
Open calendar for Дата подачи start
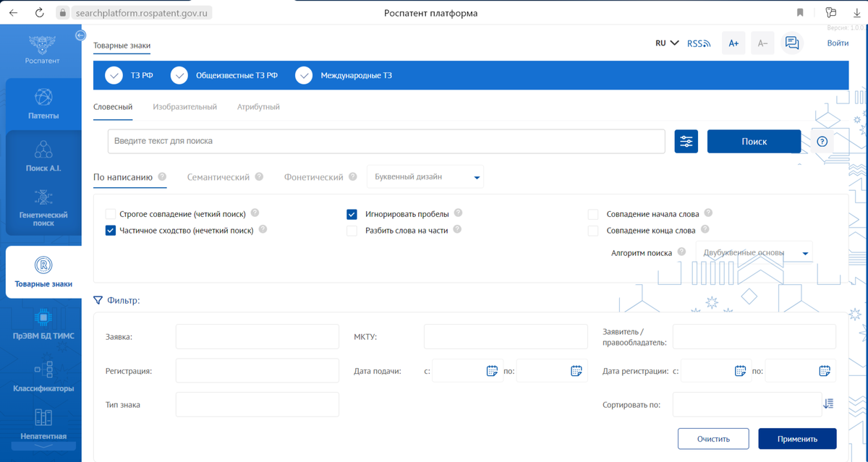click(492, 371)
